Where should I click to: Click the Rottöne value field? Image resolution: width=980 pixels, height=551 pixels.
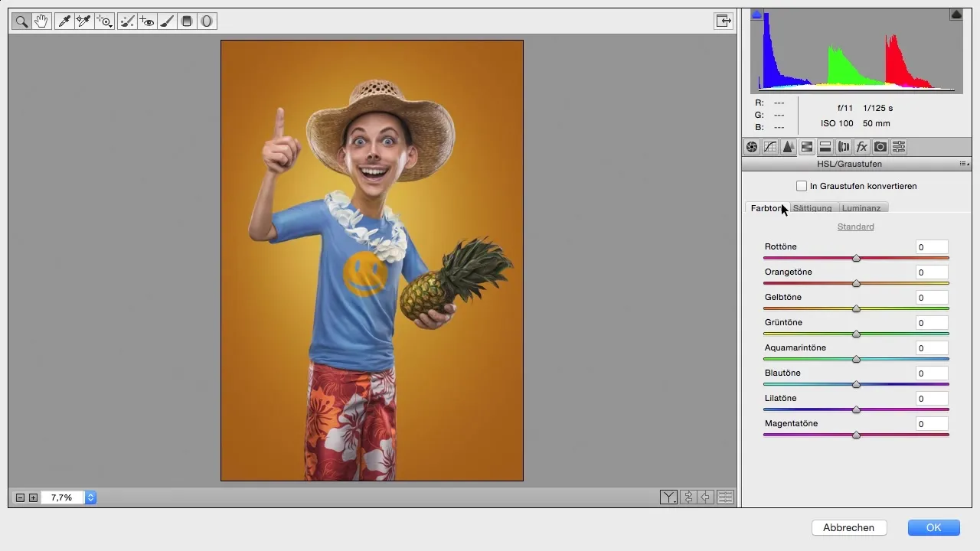(x=932, y=247)
